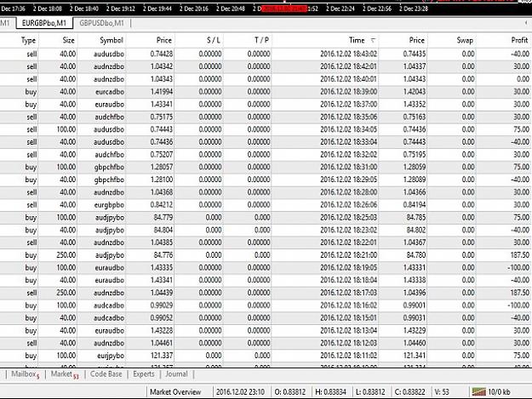The height and width of the screenshot is (399, 532).
Task: Sort by the Size column header
Action: click(x=68, y=40)
